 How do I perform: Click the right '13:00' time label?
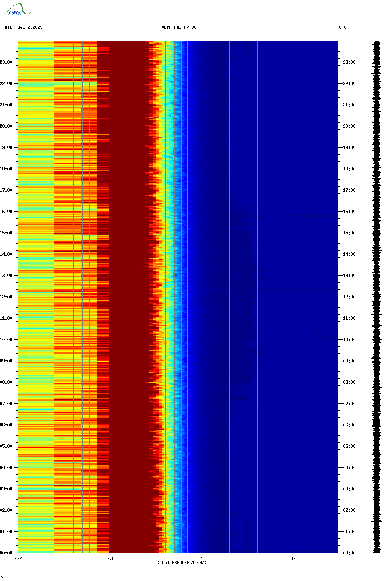tap(349, 276)
